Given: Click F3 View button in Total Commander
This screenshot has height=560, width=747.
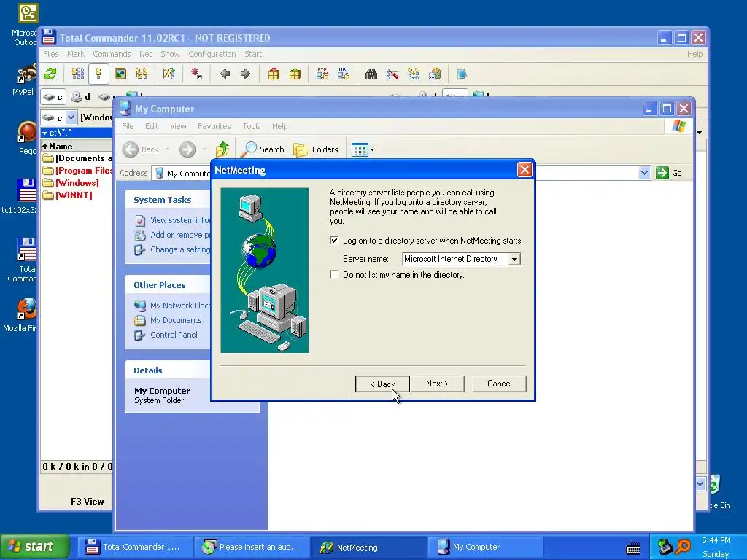Looking at the screenshot, I should click(88, 502).
